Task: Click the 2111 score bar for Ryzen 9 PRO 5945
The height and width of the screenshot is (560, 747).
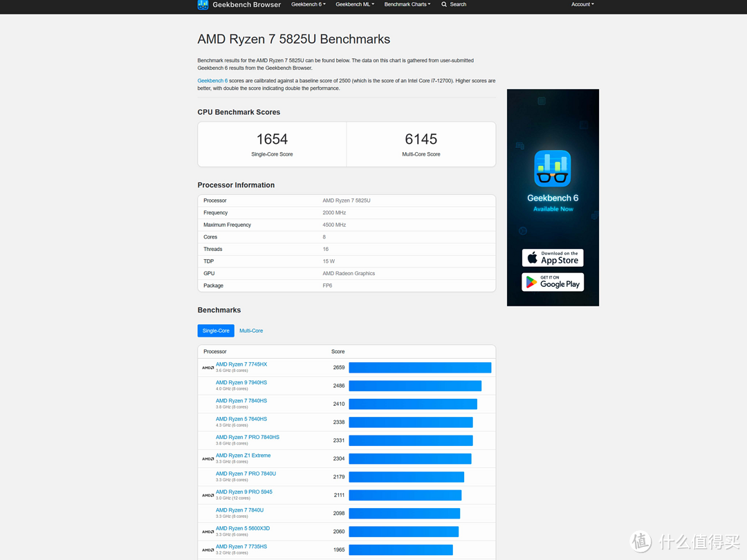Action: click(x=405, y=495)
